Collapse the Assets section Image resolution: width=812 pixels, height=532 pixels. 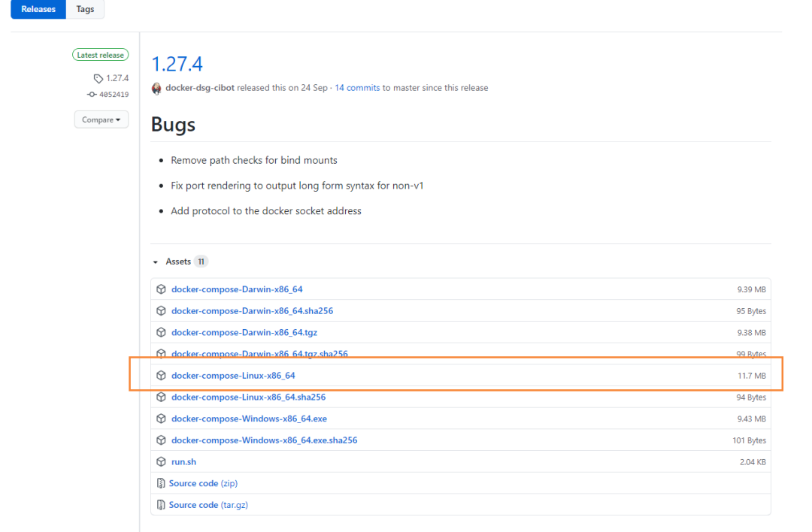pos(156,261)
